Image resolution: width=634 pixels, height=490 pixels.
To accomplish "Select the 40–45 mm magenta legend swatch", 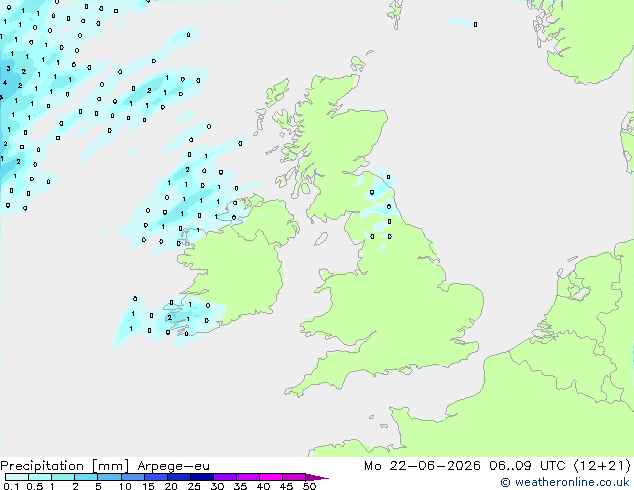I will pos(271,477).
